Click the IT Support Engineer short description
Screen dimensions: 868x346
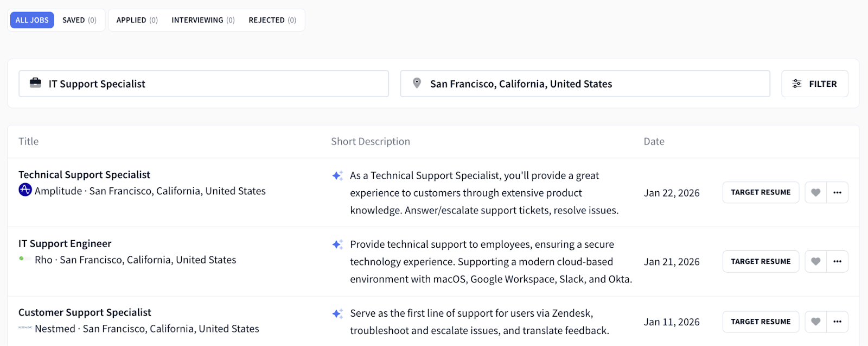point(491,262)
